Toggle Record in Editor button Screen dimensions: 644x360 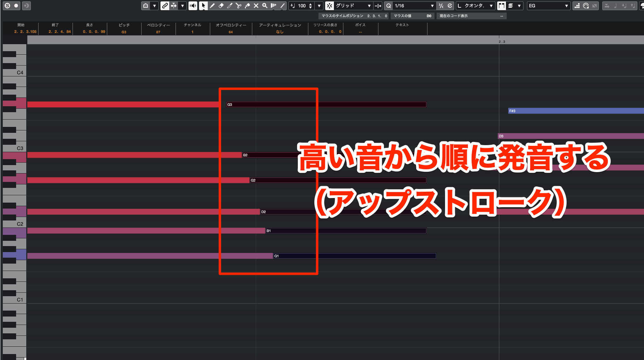click(x=16, y=6)
